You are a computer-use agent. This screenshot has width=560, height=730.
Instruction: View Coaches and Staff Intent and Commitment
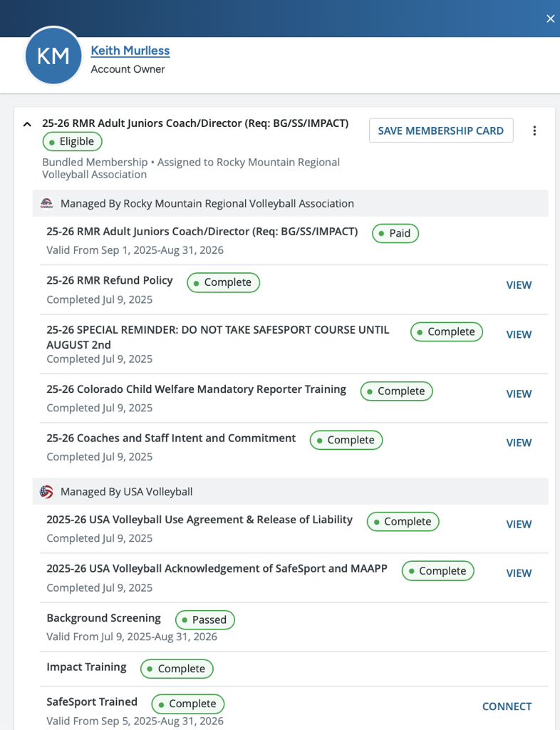(x=519, y=443)
